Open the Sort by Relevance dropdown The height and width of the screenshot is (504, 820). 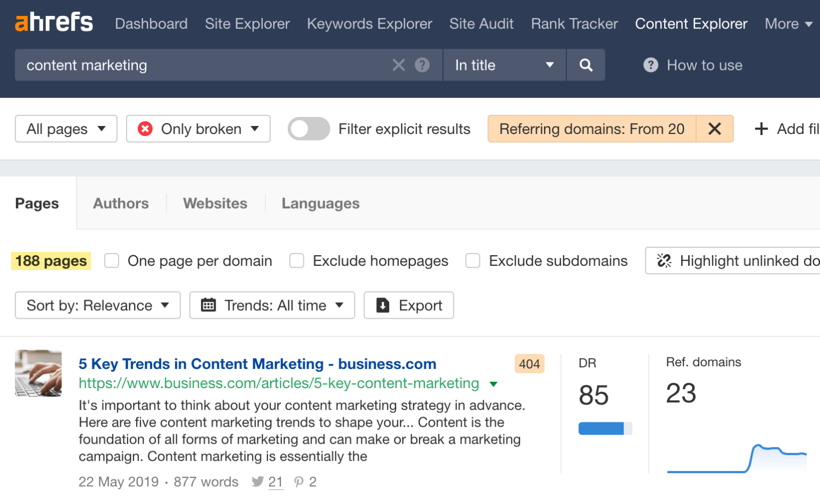click(97, 305)
